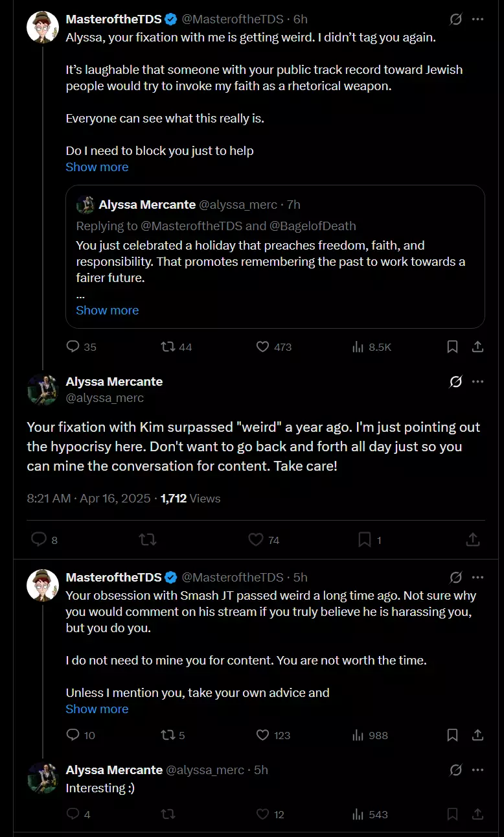504x837 pixels.
Task: Expand quoted Alyssa tweet via Show more
Action: [x=108, y=310]
